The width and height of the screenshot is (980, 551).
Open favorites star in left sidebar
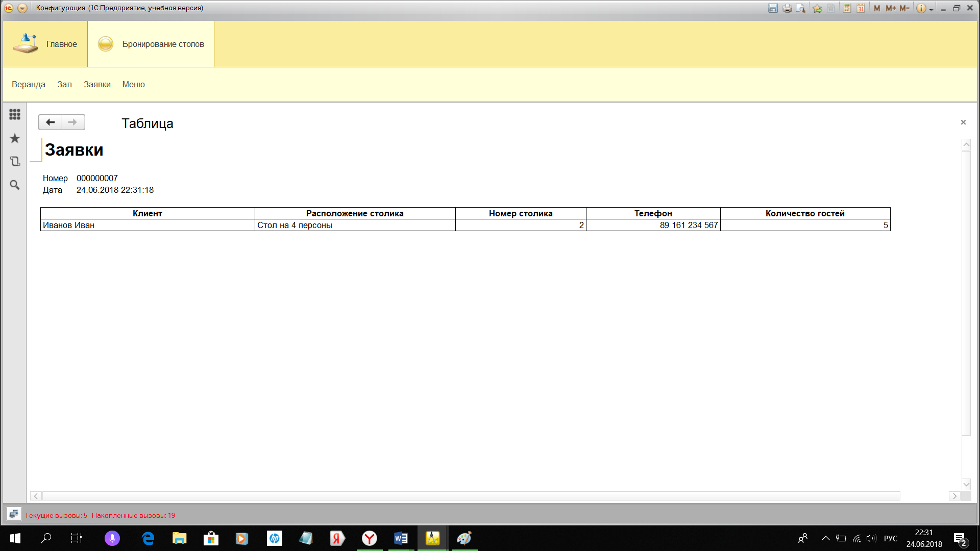(x=15, y=138)
